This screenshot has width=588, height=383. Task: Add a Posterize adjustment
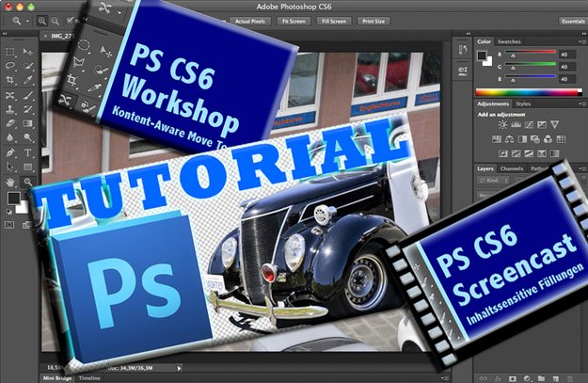516,153
